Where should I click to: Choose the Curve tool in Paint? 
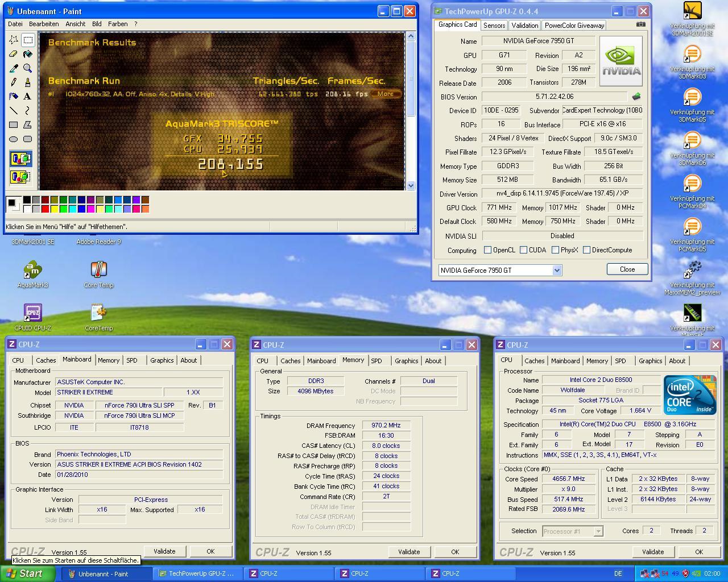(27, 111)
